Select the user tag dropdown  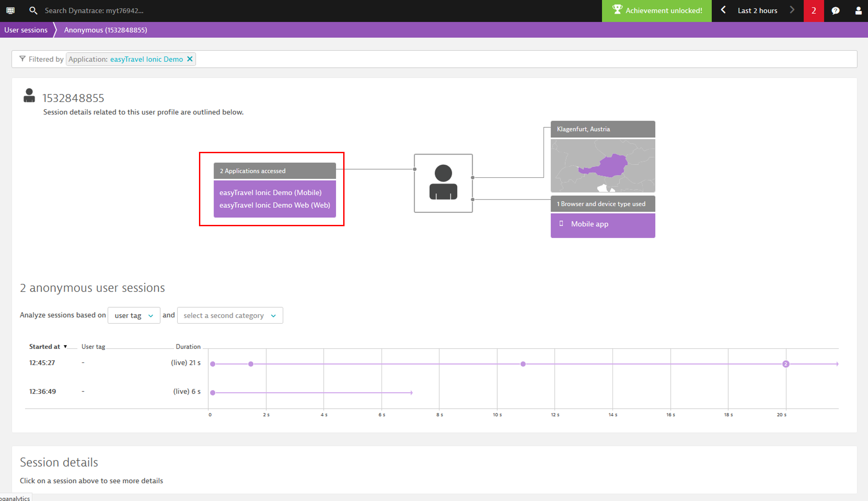pyautogui.click(x=132, y=315)
